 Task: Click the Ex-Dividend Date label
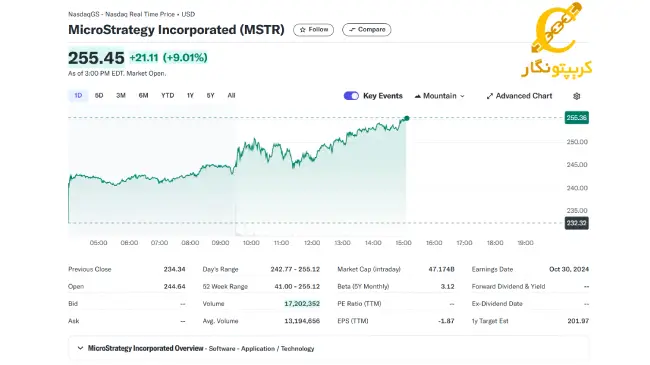click(497, 304)
